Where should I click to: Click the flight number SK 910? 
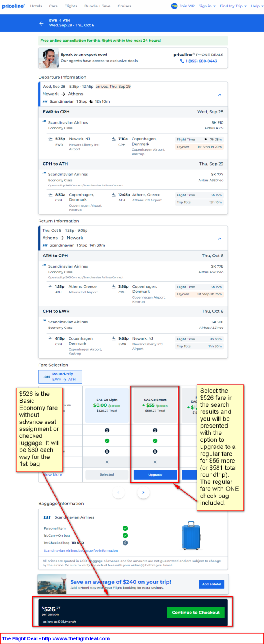[217, 122]
